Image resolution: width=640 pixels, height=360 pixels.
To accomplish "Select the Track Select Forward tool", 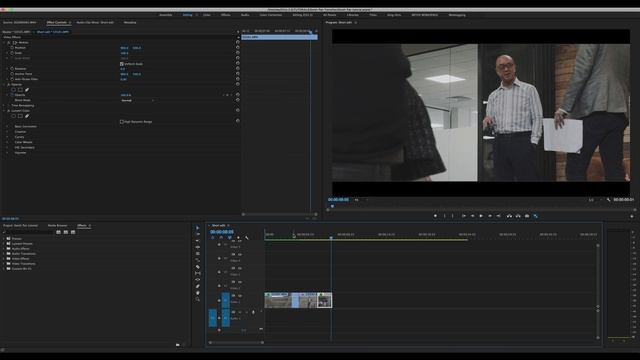I will [198, 234].
